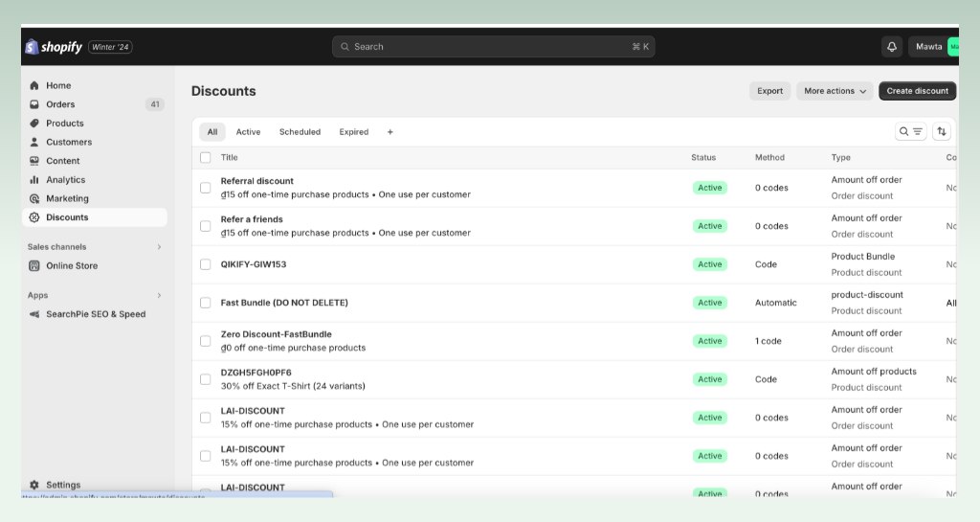
Task: Click Automatic method in Fast Bundle row
Action: coord(775,303)
